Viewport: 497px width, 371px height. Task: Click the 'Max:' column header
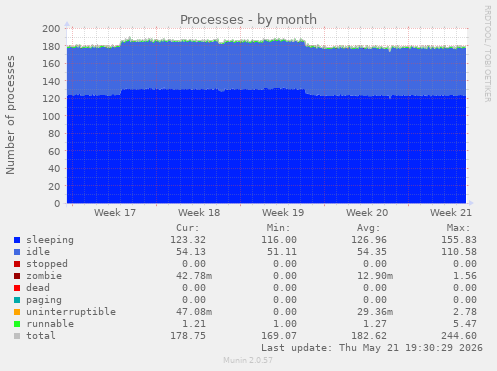(x=459, y=228)
